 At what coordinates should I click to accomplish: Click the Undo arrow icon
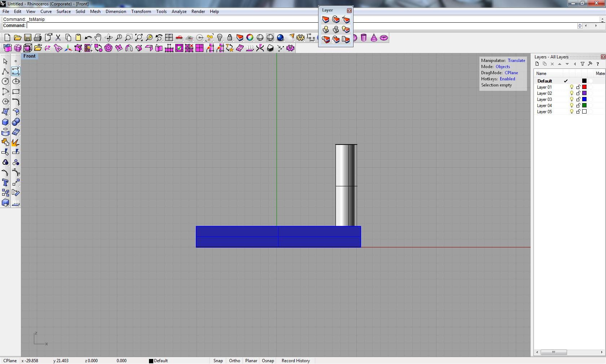(x=88, y=37)
